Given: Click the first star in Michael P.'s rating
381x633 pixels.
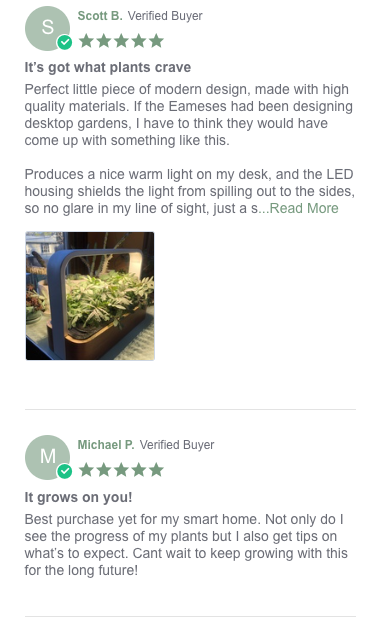Looking at the screenshot, I should click(x=86, y=470).
